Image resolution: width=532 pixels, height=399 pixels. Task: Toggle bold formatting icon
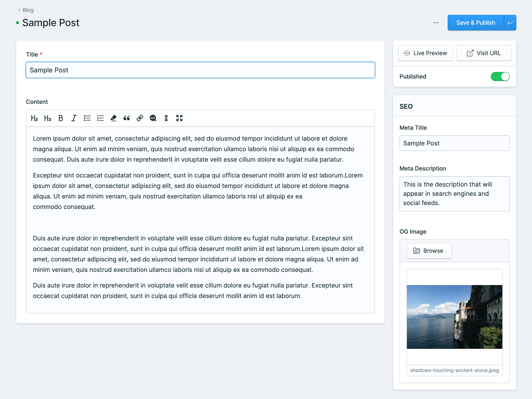60,118
